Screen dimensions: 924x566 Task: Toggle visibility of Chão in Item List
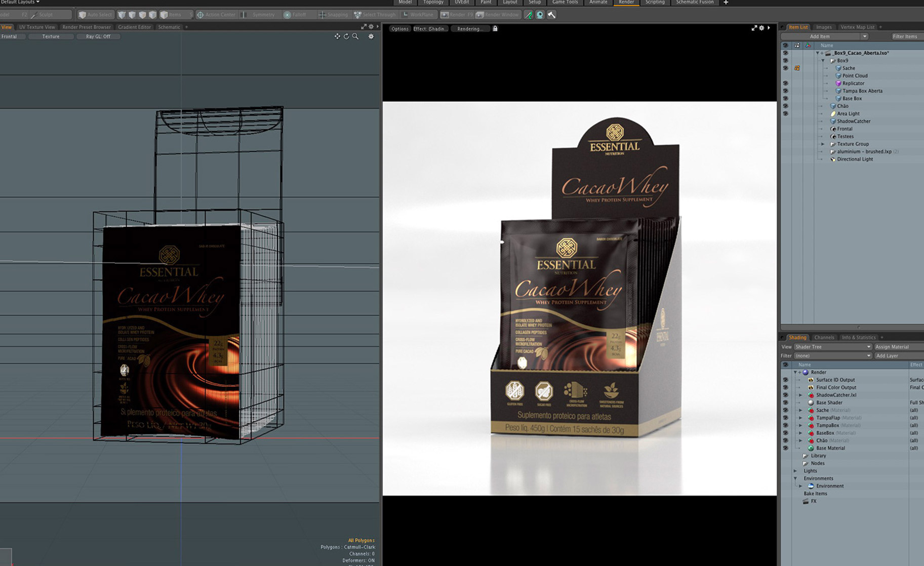click(785, 106)
